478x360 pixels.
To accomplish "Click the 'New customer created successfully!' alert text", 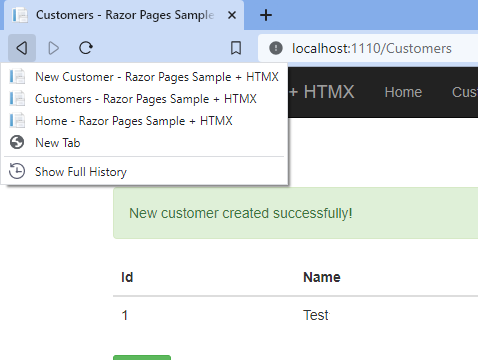I will point(241,213).
